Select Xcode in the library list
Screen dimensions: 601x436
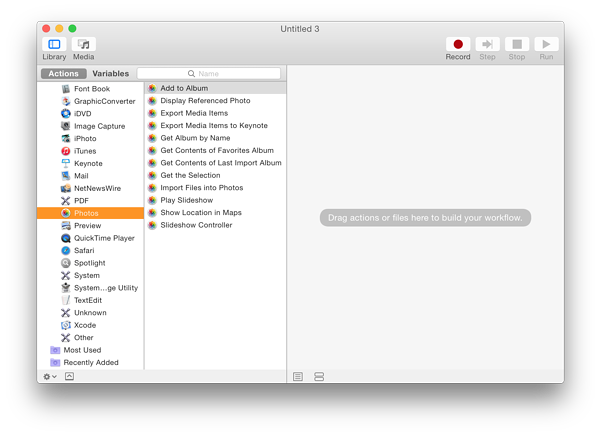(90, 325)
